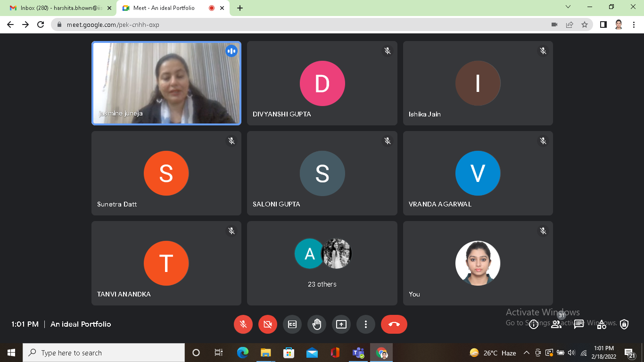This screenshot has width=644, height=362.
Task: Show hidden system tray icons
Action: [x=527, y=353]
